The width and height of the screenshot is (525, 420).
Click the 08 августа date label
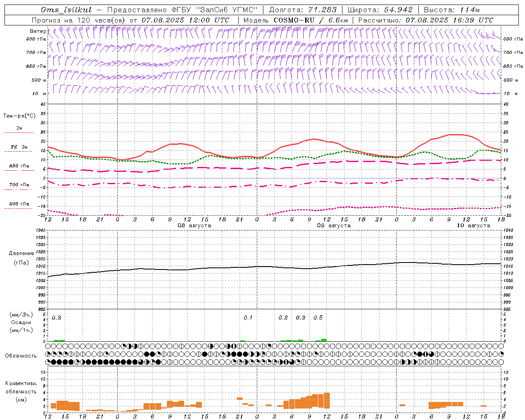(x=194, y=226)
